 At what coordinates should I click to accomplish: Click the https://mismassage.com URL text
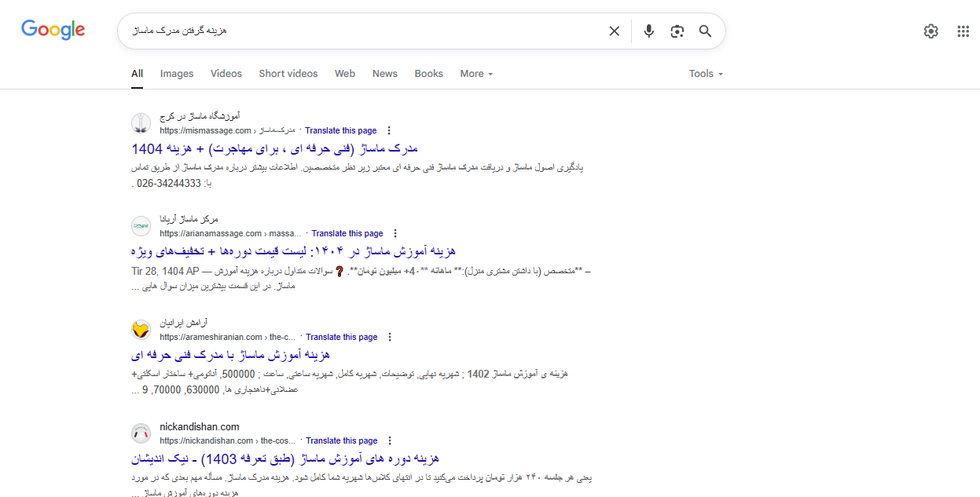[x=205, y=130]
